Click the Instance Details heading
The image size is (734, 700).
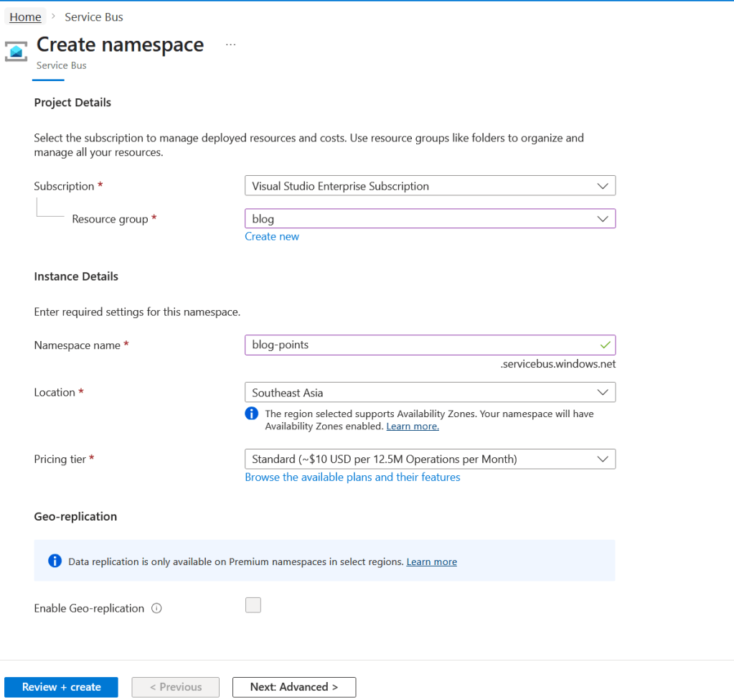point(76,276)
